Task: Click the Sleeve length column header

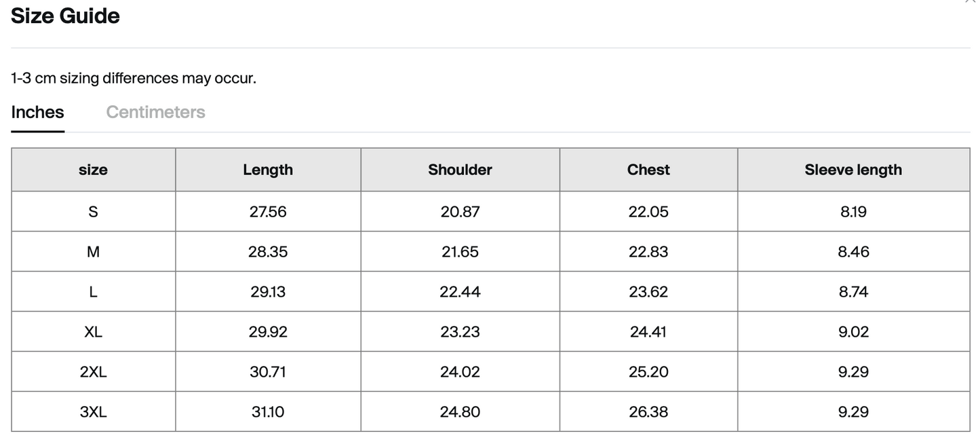Action: point(853,170)
